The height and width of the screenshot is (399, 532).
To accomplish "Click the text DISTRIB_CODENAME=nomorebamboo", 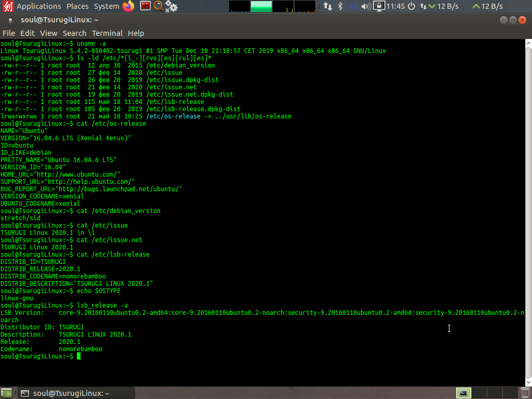I will (x=54, y=276).
